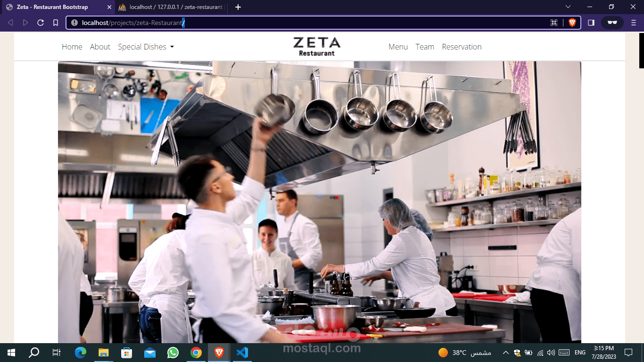This screenshot has width=644, height=362.
Task: Reload the current page
Action: [40, 22]
